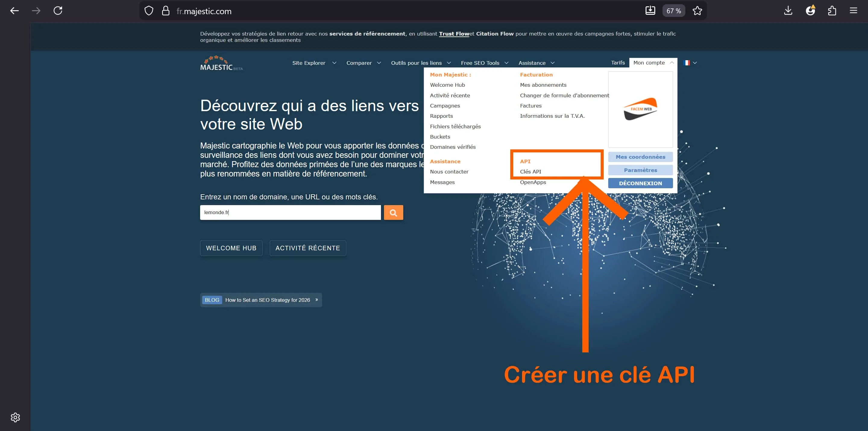Image resolution: width=868 pixels, height=431 pixels.
Task: Open Messages menu entry
Action: 442,182
